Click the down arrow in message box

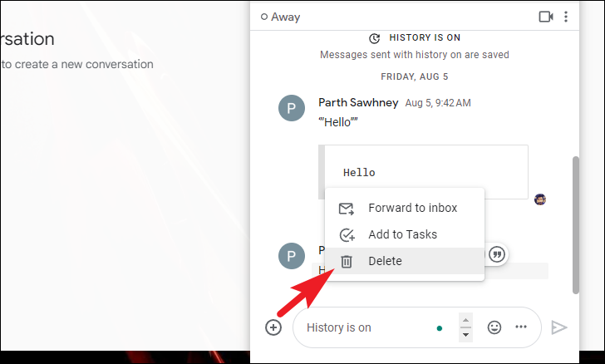click(x=465, y=335)
